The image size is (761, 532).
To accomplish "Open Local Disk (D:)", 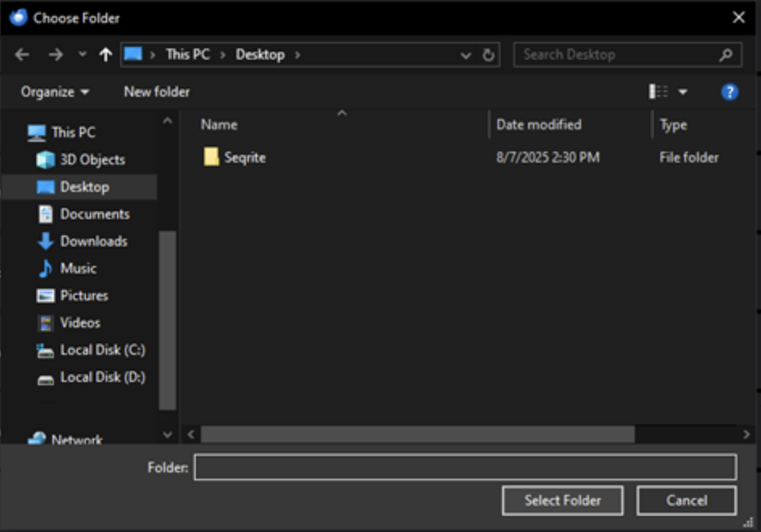I will [x=100, y=377].
